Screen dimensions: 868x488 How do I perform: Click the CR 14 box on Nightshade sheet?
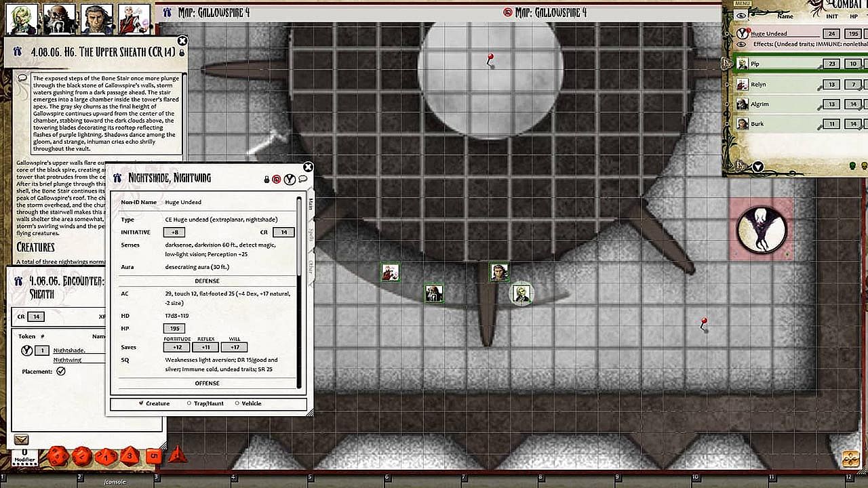[283, 232]
